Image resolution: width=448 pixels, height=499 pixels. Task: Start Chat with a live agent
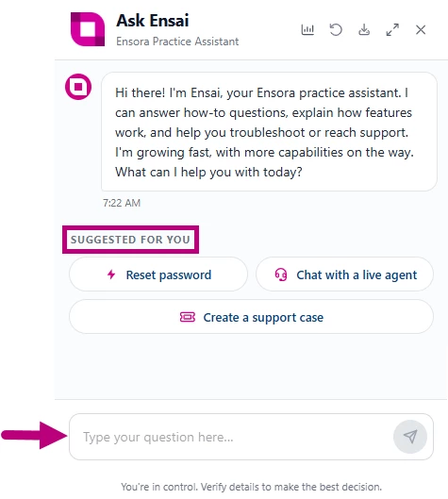point(344,274)
